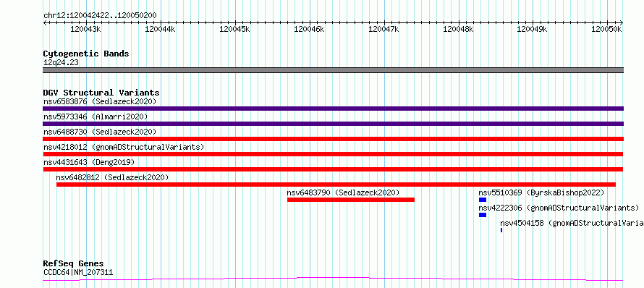Open the nsv6483790 (Sedlazeck2020) variant label
644x288 pixels.
click(x=343, y=192)
